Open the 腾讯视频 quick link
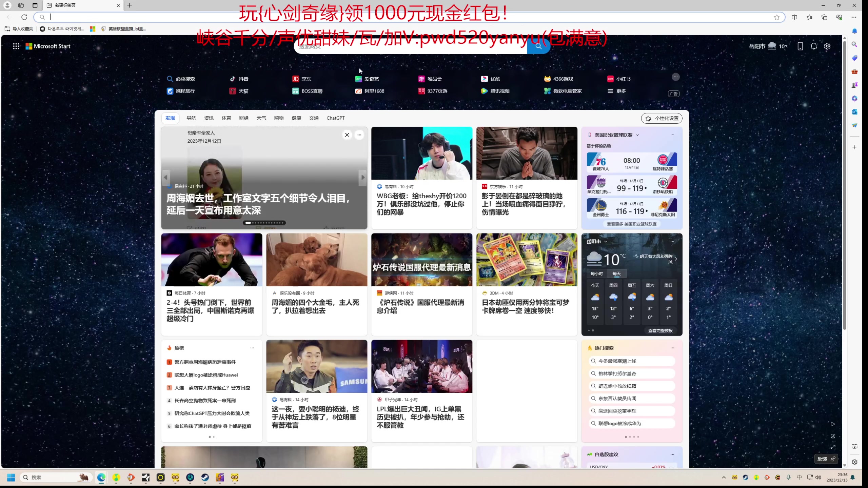This screenshot has height=488, width=868. [495, 91]
